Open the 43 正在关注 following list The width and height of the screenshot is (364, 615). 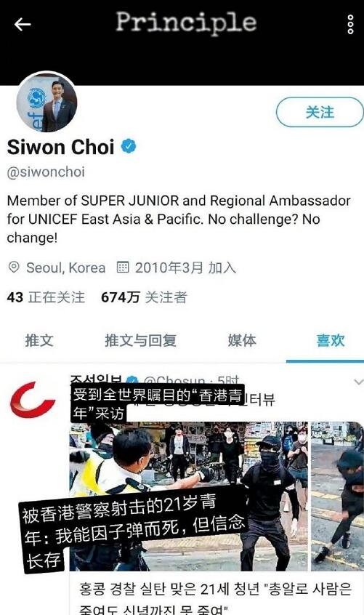click(46, 297)
